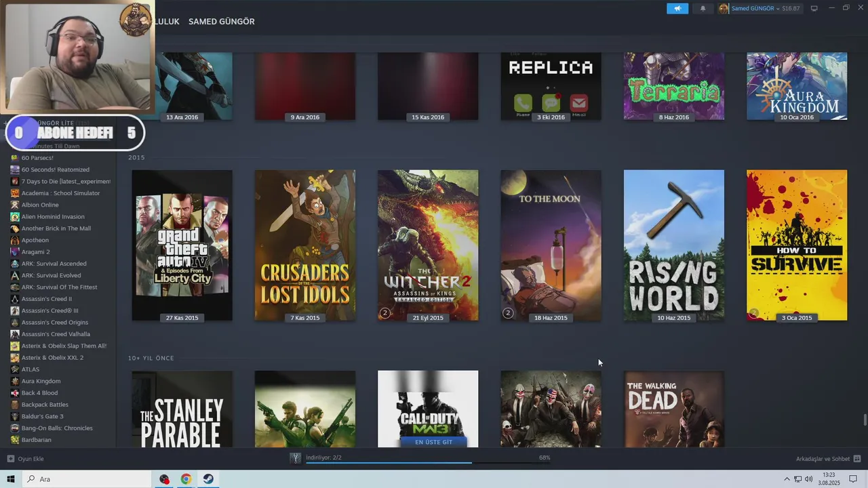Open the volume control in system tray
This screenshot has width=868, height=488.
[808, 479]
